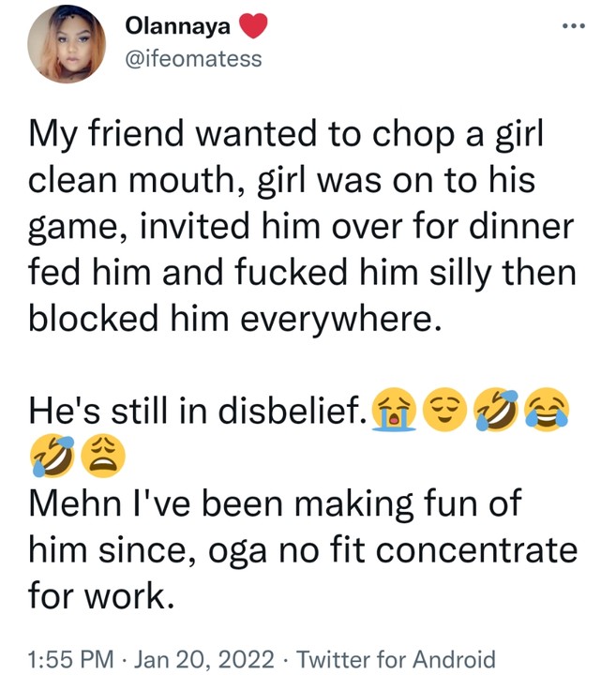Click the @ifeomatess handle
Image resolution: width=616 pixels, height=675 pixels.
(193, 59)
